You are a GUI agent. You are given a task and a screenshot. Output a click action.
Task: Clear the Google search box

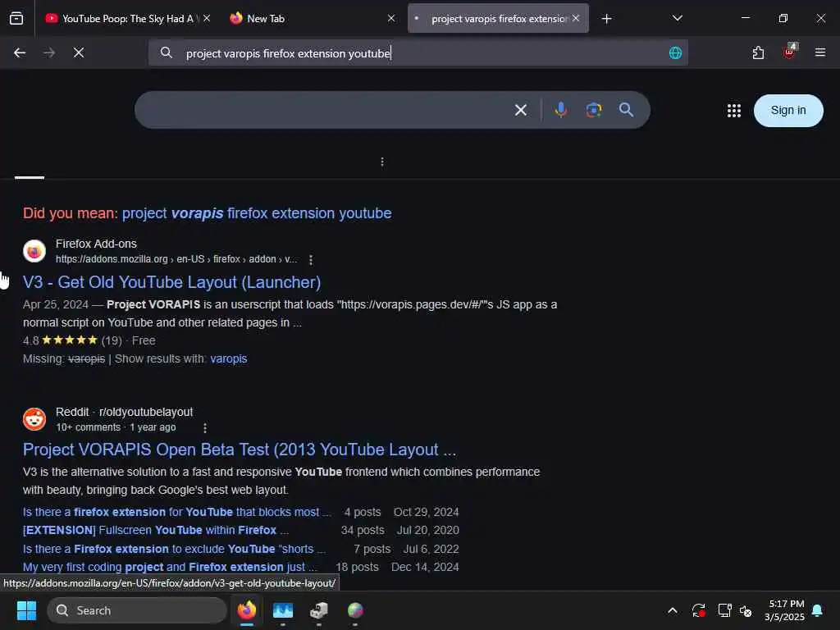521,111
